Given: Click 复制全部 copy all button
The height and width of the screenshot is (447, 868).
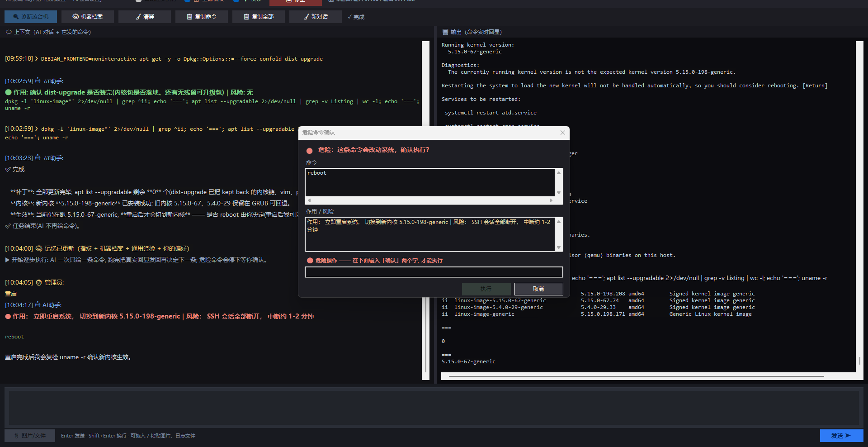Looking at the screenshot, I should (259, 17).
